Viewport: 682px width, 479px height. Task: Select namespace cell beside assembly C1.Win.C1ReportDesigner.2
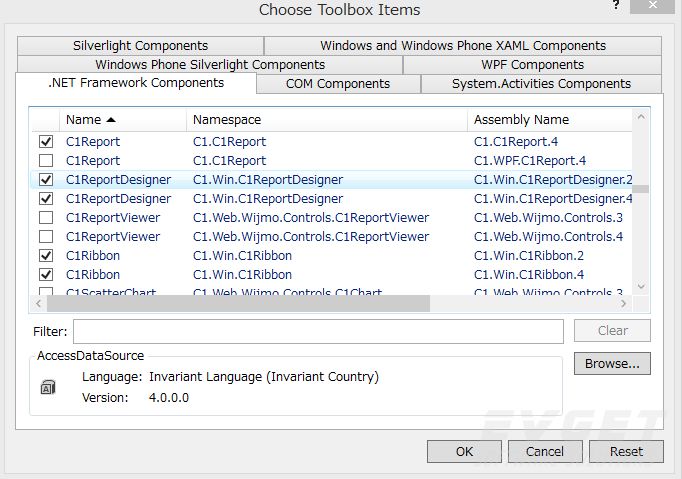[268, 180]
